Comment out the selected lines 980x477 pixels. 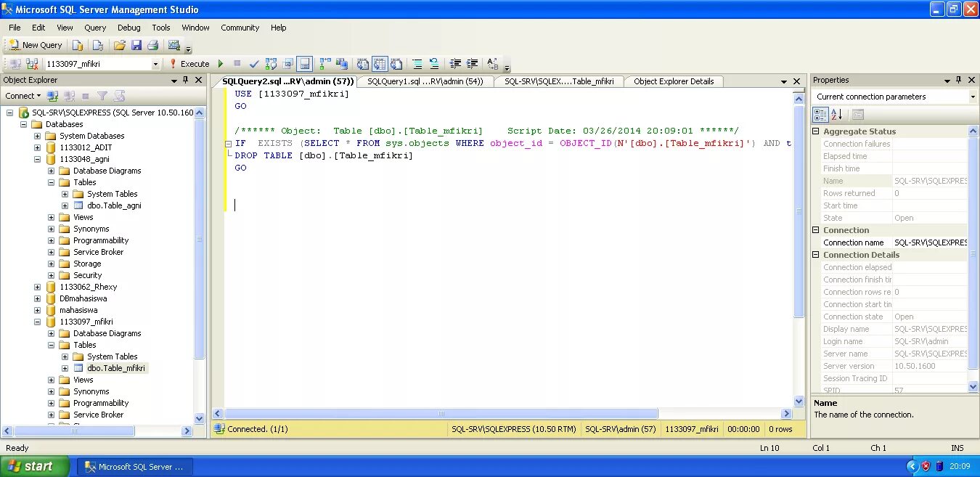pos(417,64)
